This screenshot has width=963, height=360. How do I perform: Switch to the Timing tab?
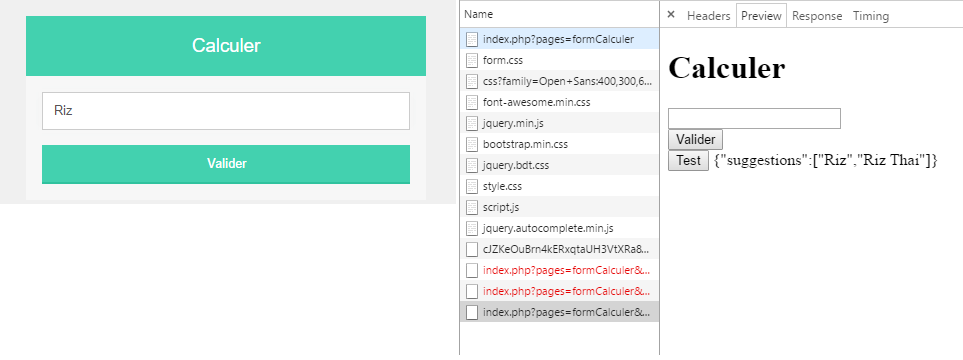(870, 16)
